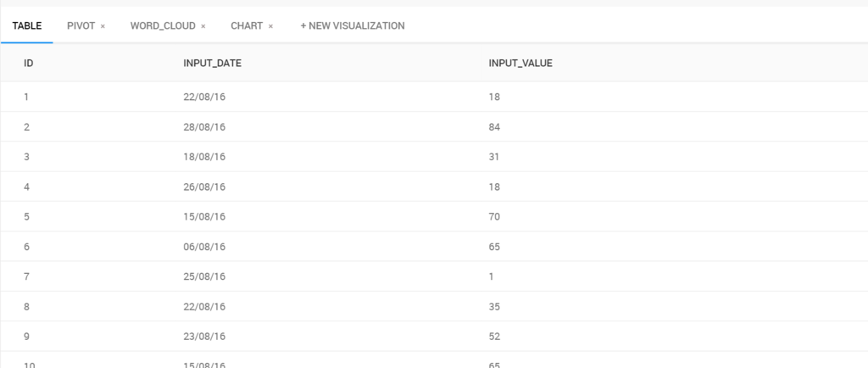
Task: Select date 28/08/16 in row 2
Action: (204, 126)
